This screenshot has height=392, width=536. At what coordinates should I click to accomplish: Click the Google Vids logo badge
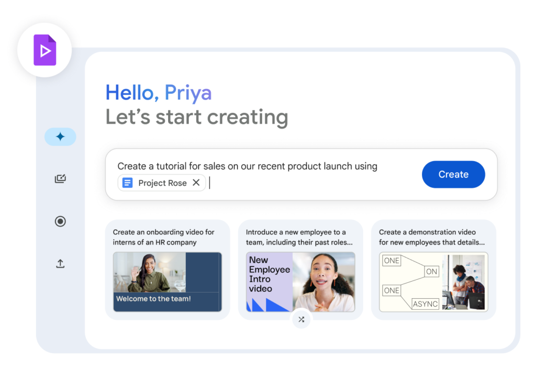pos(44,50)
